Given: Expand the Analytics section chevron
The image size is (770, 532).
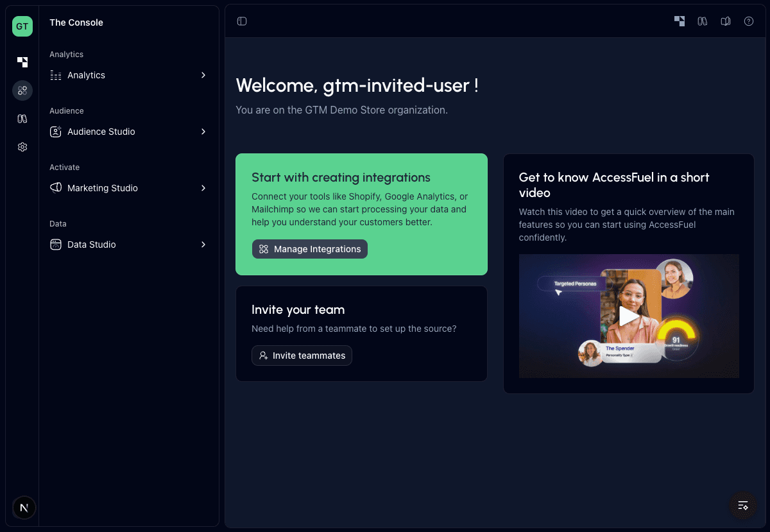Looking at the screenshot, I should [x=203, y=75].
